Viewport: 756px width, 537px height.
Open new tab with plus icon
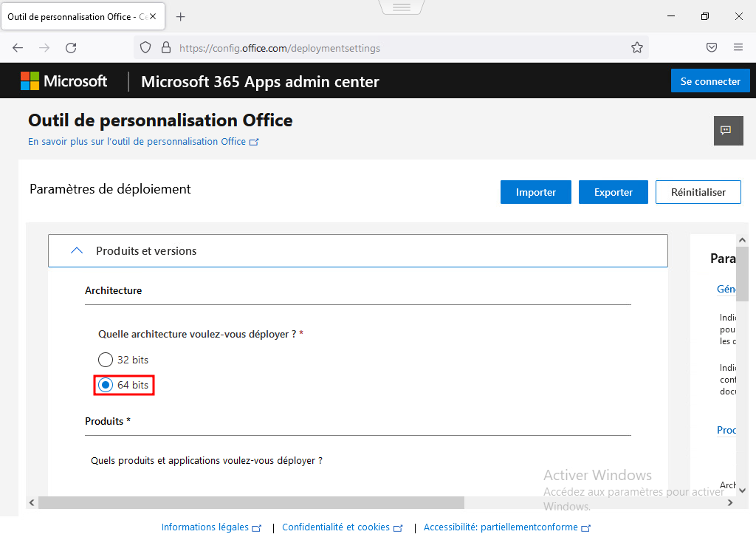[181, 16]
